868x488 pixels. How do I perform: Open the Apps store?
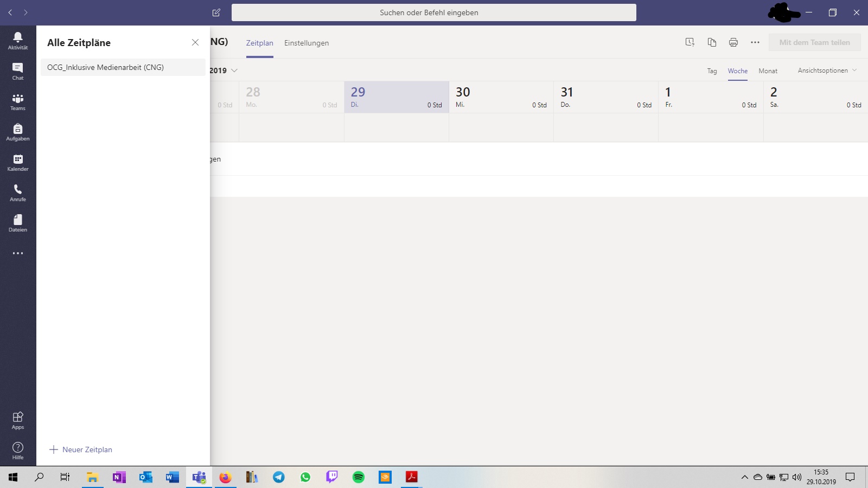coord(18,420)
